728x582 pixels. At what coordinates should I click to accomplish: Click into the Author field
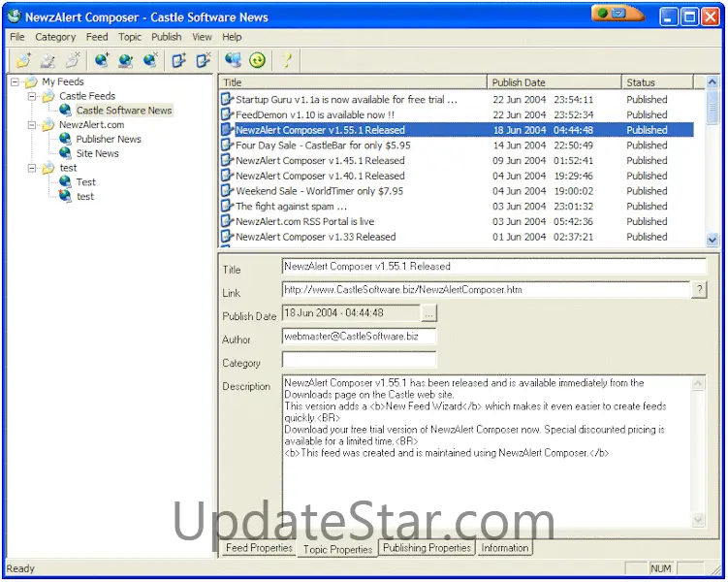359,337
